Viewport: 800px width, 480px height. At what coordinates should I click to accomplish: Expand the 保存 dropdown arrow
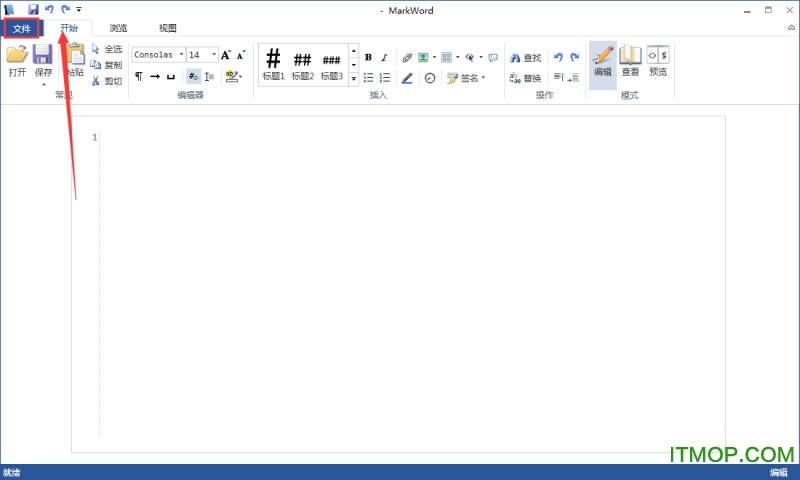43,84
